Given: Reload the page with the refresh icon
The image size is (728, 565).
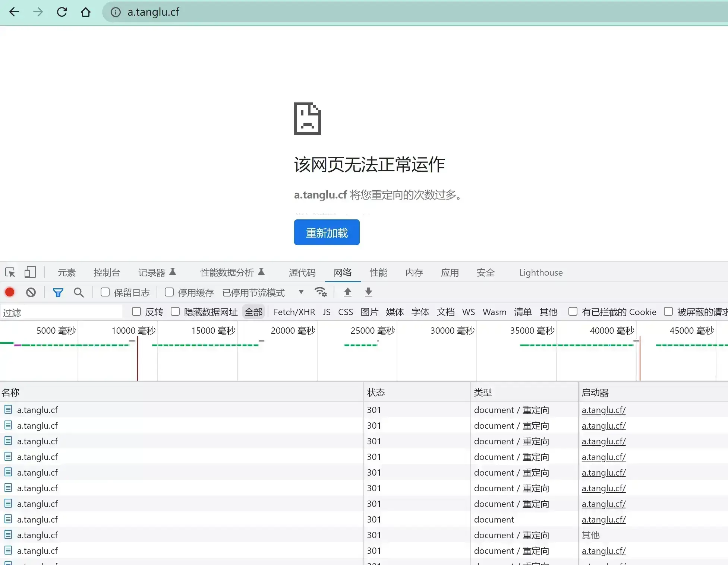Looking at the screenshot, I should pyautogui.click(x=62, y=12).
